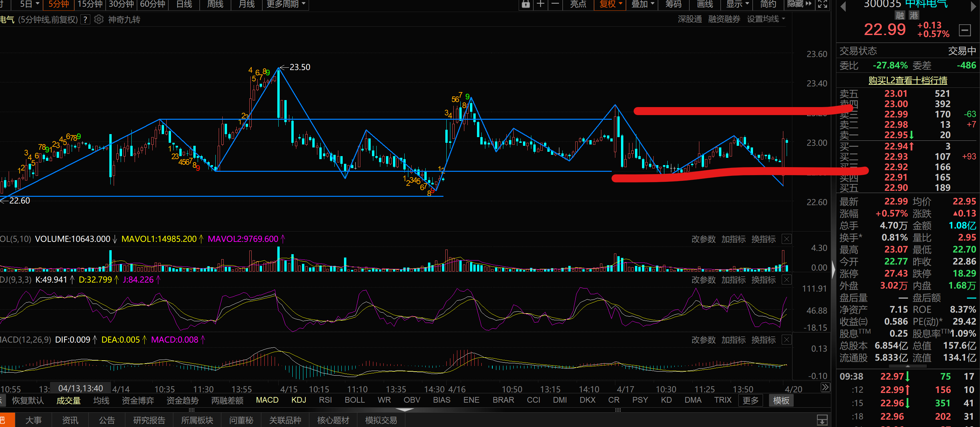Switch to the 周线 weekly chart tab
This screenshot has width=980, height=427.
(215, 4)
